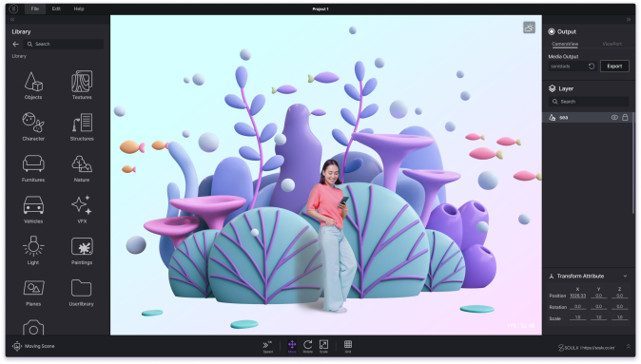Image resolution: width=641 pixels, height=364 pixels.
Task: Reset the media output name
Action: coord(592,67)
